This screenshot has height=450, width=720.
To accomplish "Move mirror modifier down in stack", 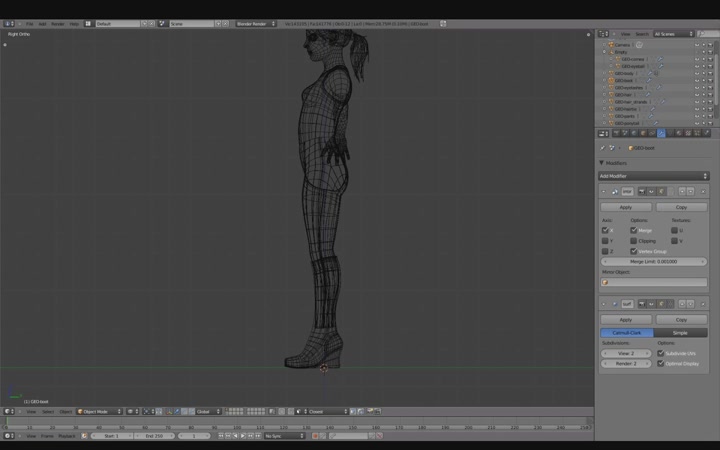I will pyautogui.click(x=691, y=191).
